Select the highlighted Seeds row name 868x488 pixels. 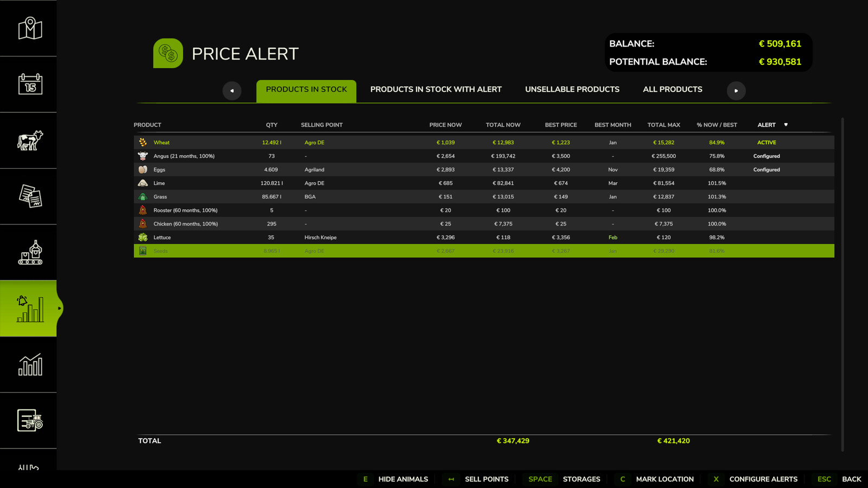tap(161, 251)
